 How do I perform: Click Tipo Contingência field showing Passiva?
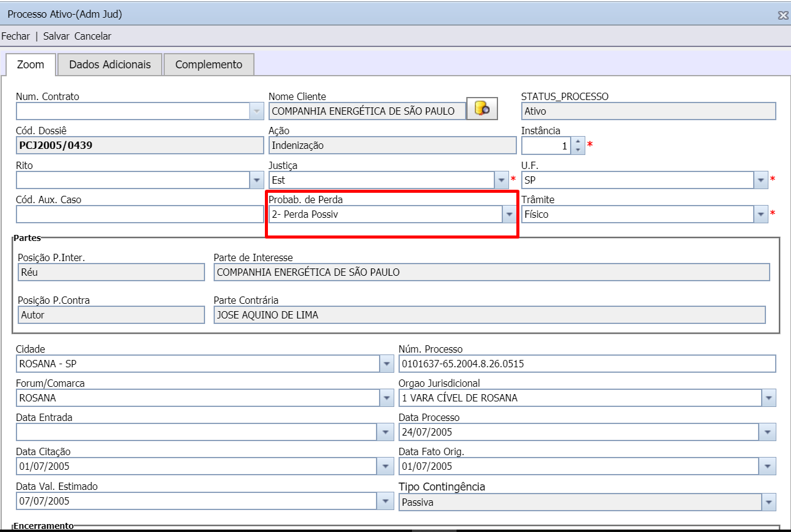(x=580, y=502)
